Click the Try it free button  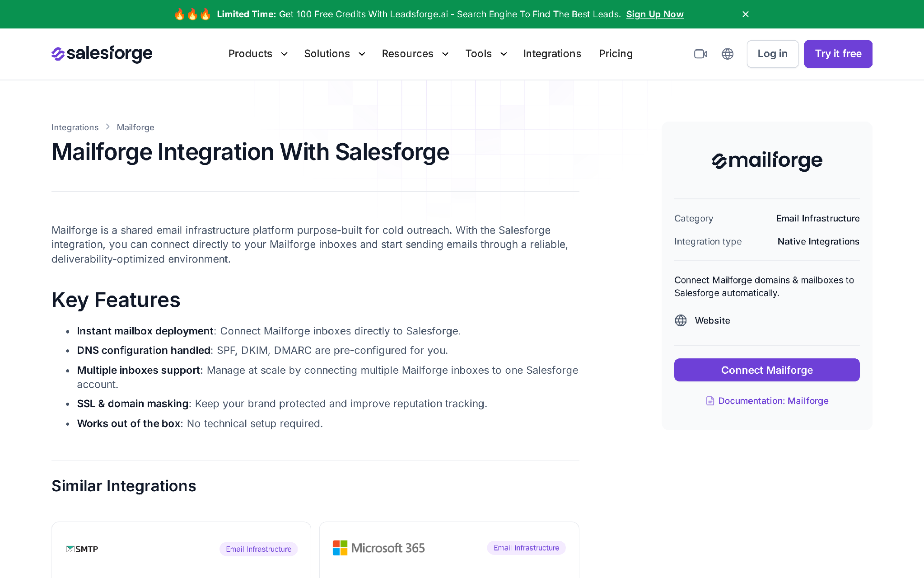tap(838, 54)
